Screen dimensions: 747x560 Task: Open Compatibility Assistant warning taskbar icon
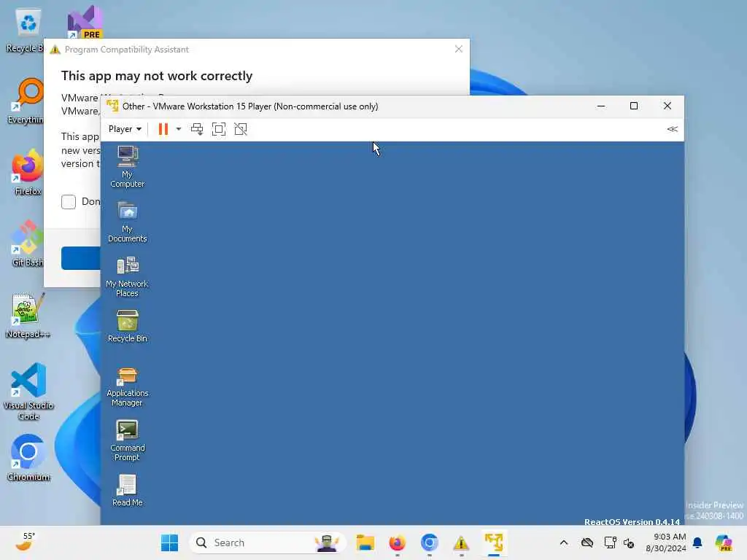click(461, 542)
